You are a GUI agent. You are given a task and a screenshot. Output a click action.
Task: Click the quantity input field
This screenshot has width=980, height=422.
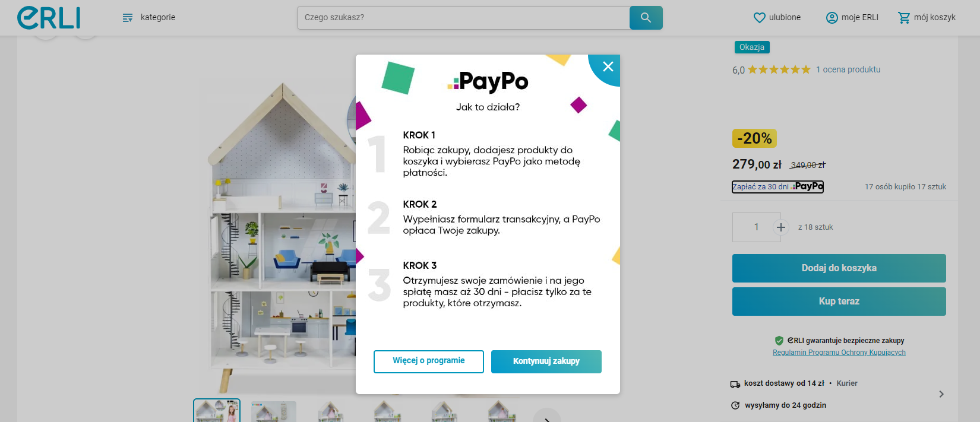pyautogui.click(x=756, y=227)
